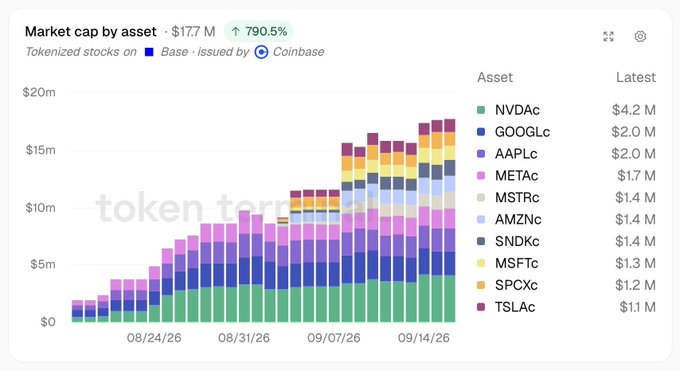Click the SPCXc $1.2 M value
Viewport: 680px width, 371px height.
point(635,285)
